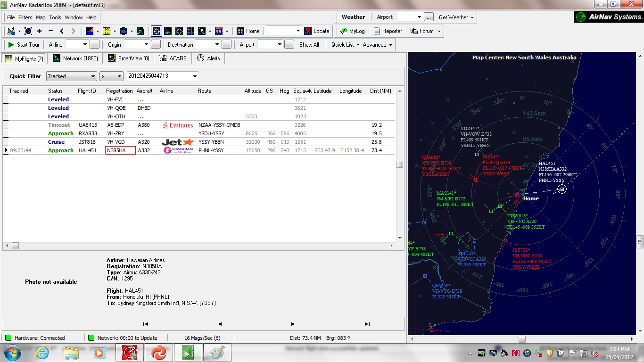Click the green route arrow icon

pyautogui.click(x=140, y=31)
